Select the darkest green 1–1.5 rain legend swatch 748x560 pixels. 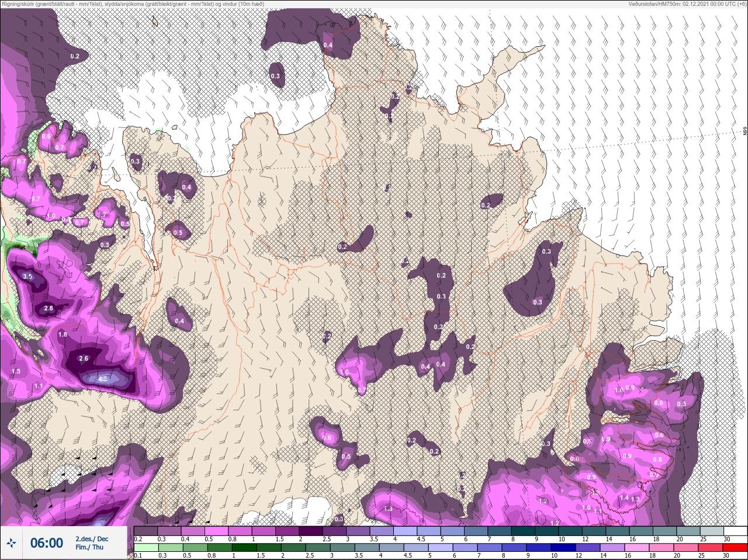click(x=244, y=548)
